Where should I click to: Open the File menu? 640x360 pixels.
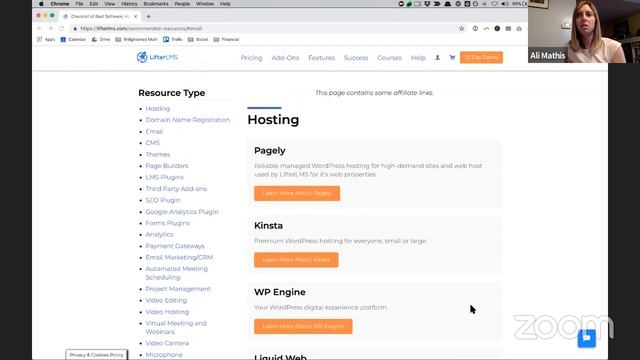pos(79,4)
